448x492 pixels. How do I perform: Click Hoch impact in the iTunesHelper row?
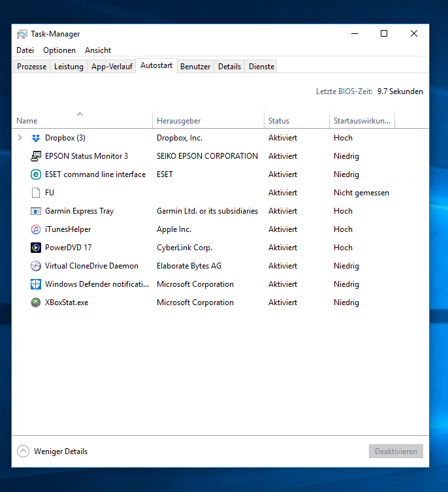tap(343, 229)
